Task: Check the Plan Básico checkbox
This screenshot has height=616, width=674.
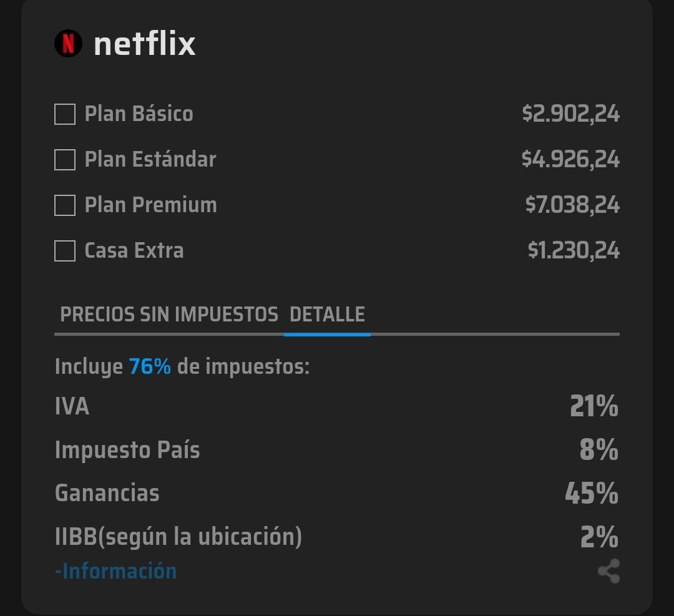Action: tap(64, 114)
